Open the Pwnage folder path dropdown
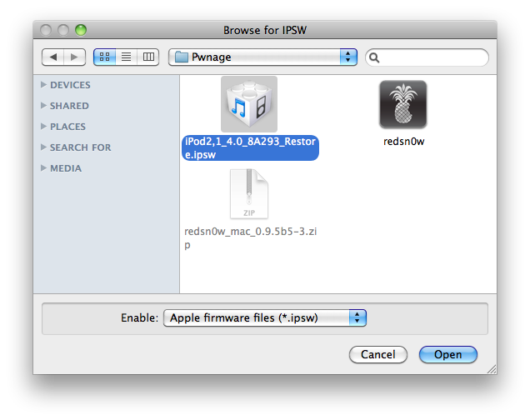The height and width of the screenshot is (420, 530). tap(262, 57)
